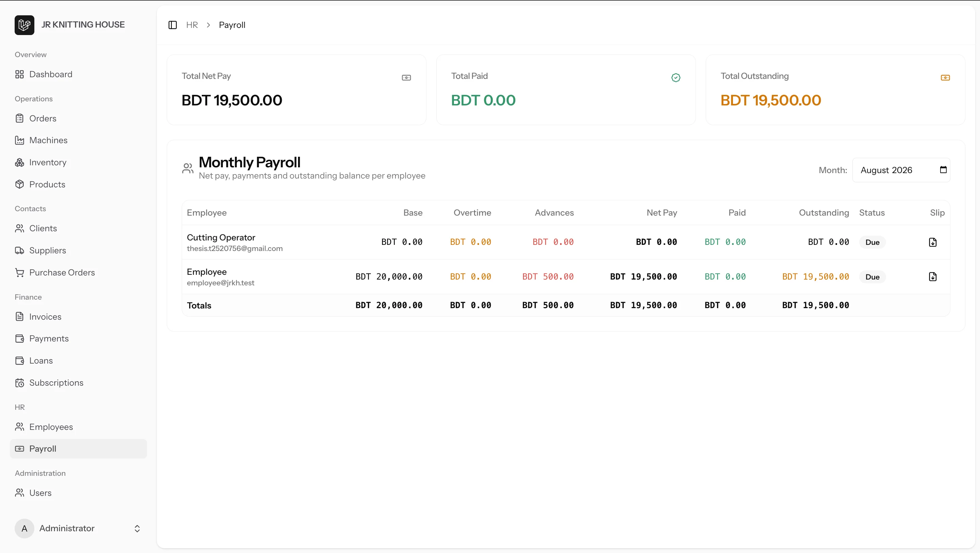Open the Suppliers page
Image resolution: width=980 pixels, height=553 pixels.
pyautogui.click(x=78, y=250)
